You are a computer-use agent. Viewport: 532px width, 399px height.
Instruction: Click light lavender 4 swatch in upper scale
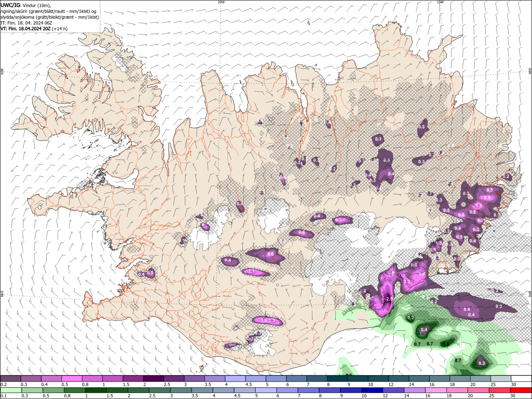(x=235, y=379)
